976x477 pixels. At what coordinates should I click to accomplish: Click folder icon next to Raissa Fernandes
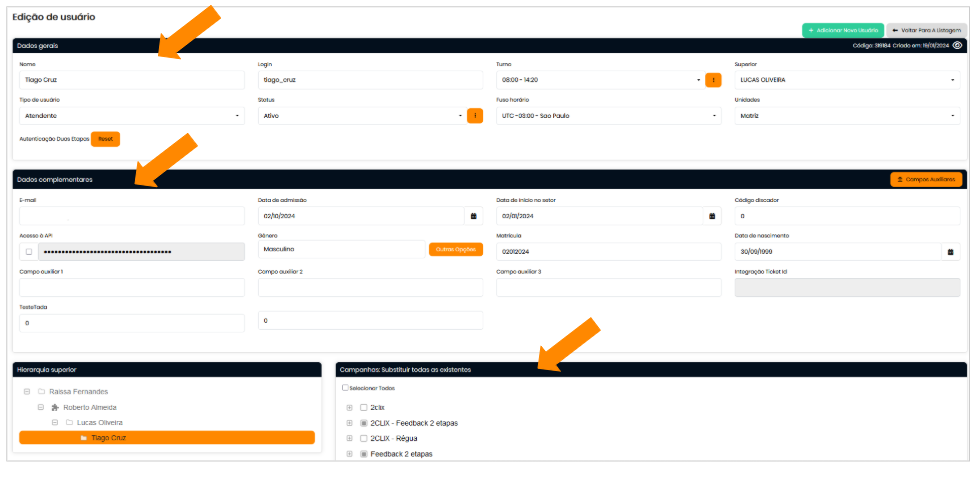click(x=41, y=392)
